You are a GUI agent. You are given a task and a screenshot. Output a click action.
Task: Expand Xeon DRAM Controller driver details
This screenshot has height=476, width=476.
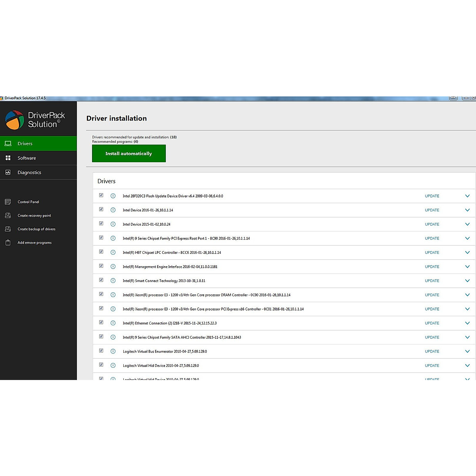pyautogui.click(x=467, y=295)
